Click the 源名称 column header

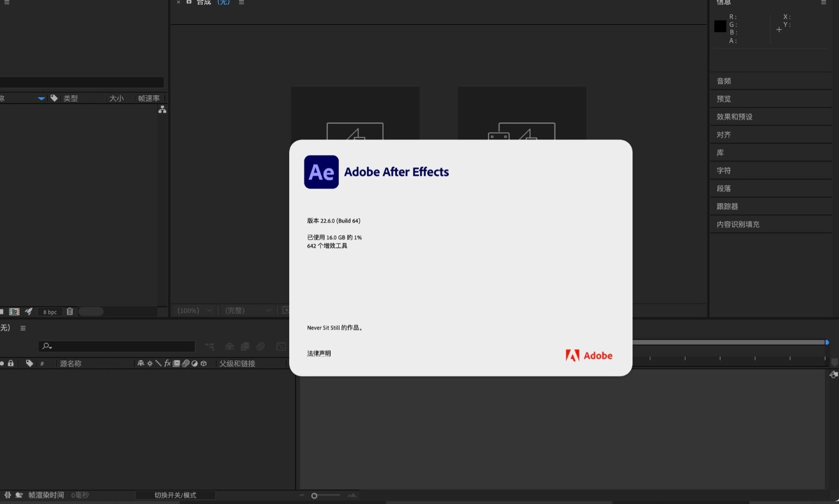[x=70, y=363]
